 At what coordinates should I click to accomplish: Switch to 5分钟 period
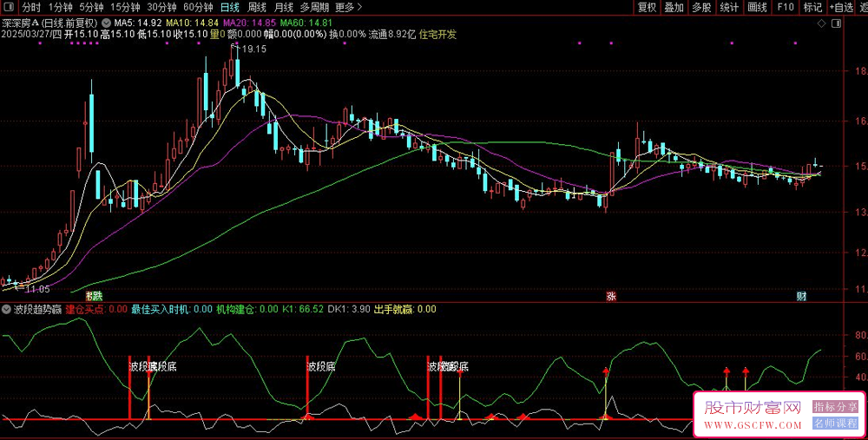(x=91, y=7)
